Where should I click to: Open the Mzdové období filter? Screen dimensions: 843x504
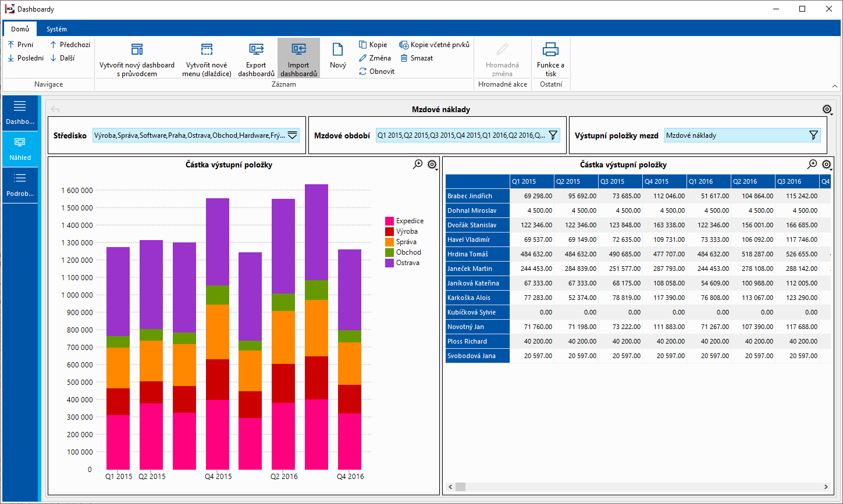click(x=553, y=135)
